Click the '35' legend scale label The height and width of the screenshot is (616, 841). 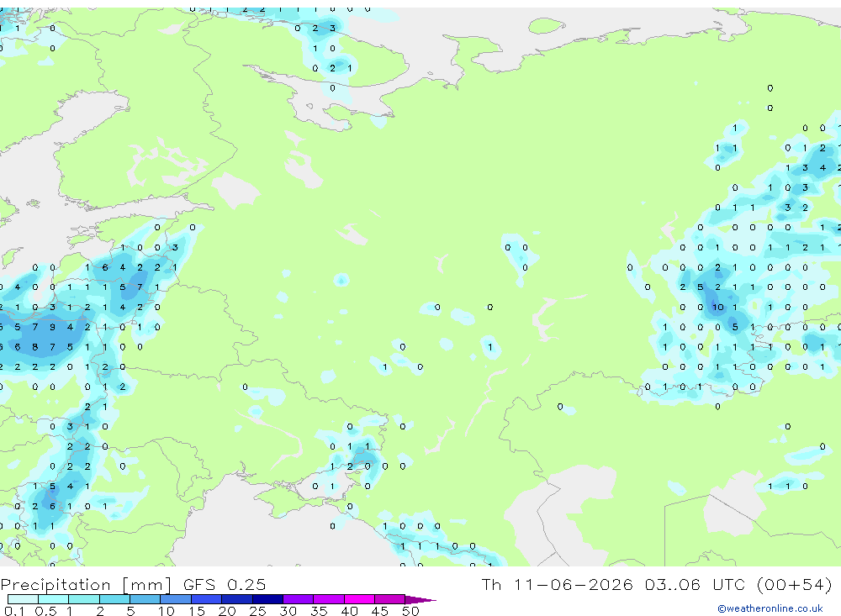pyautogui.click(x=319, y=611)
